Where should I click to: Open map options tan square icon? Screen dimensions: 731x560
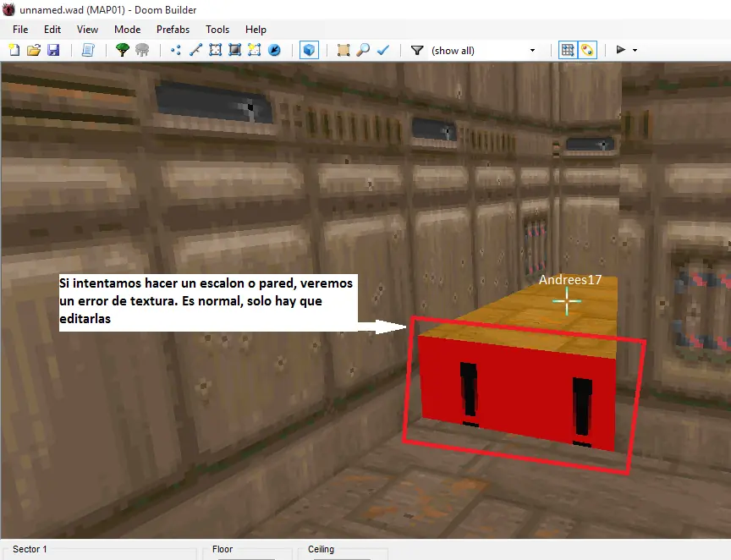pyautogui.click(x=344, y=50)
